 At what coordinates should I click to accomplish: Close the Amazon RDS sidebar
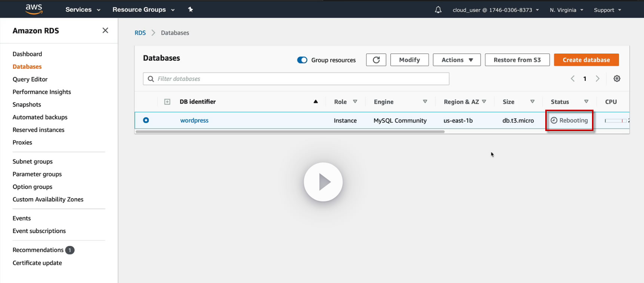coord(105,30)
